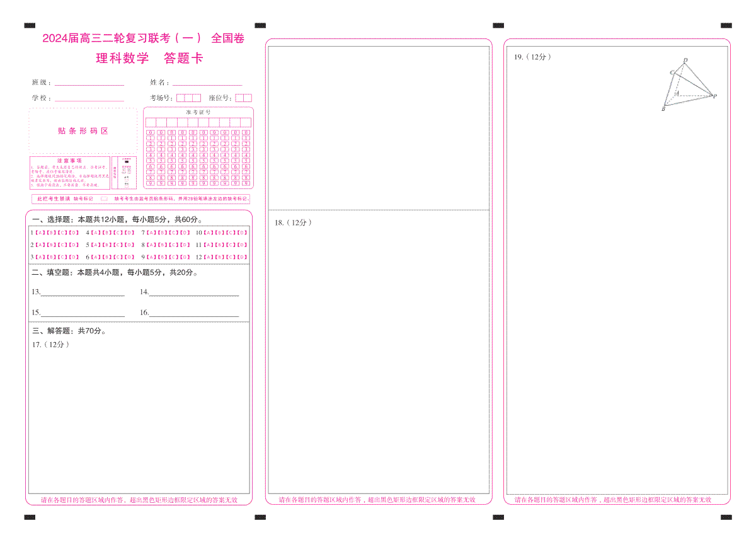The image size is (756, 535).
Task: Click the 班级 class blank line
Action: coord(89,83)
